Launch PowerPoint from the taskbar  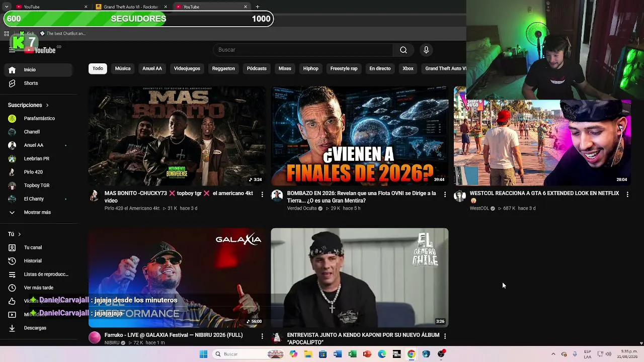pyautogui.click(x=367, y=354)
